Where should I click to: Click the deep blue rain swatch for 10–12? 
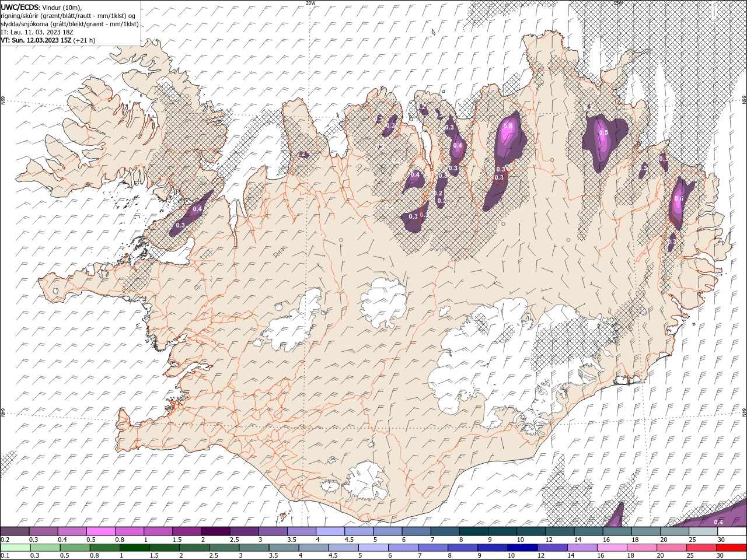click(522, 548)
